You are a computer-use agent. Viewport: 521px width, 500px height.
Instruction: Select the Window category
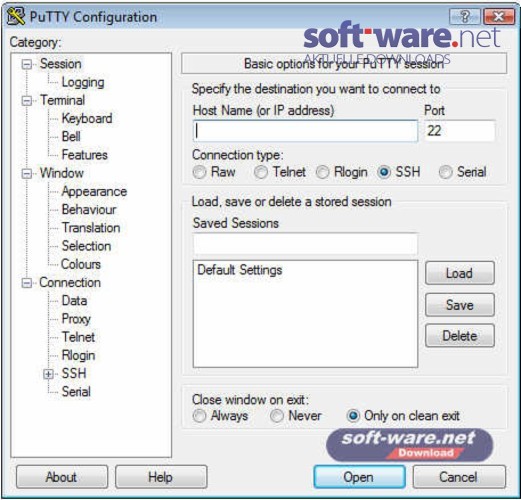(62, 173)
